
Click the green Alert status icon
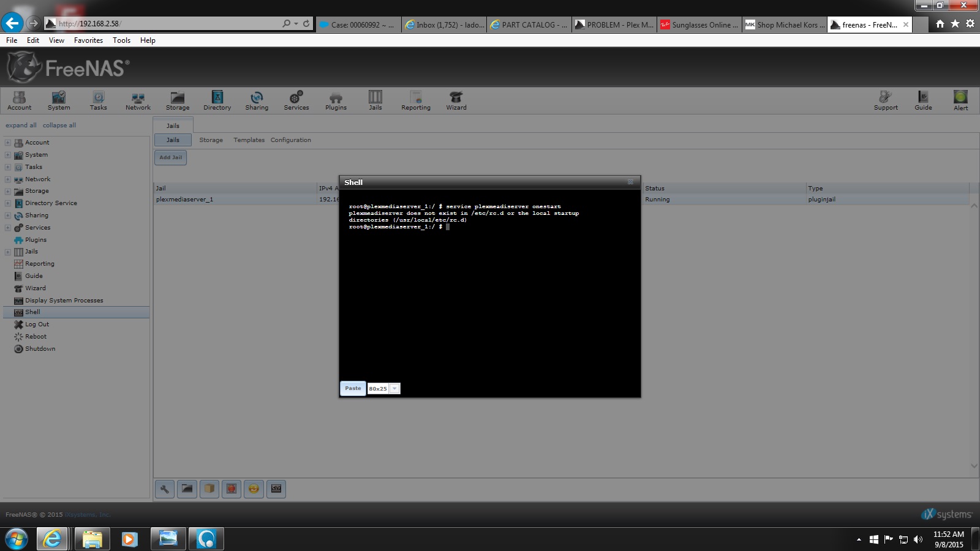pyautogui.click(x=960, y=100)
